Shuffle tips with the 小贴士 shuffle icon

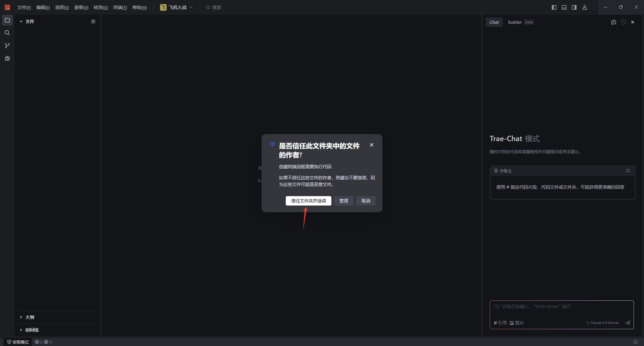point(628,171)
